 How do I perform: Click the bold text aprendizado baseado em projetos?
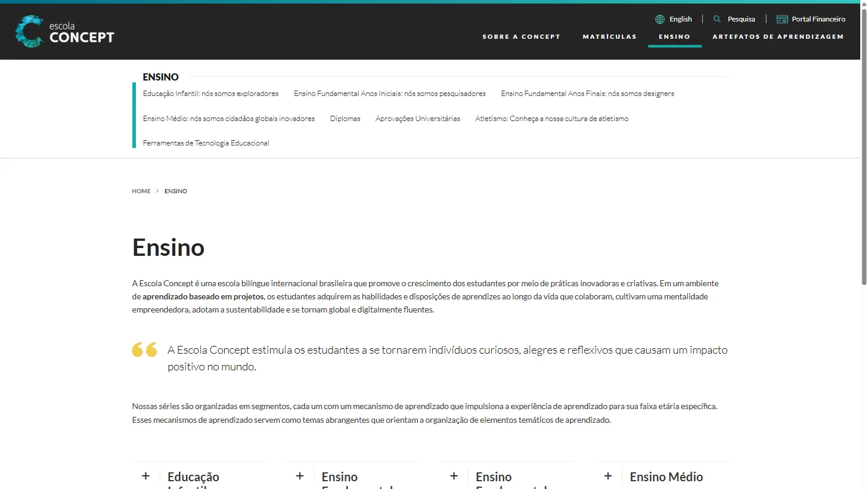[x=203, y=296]
